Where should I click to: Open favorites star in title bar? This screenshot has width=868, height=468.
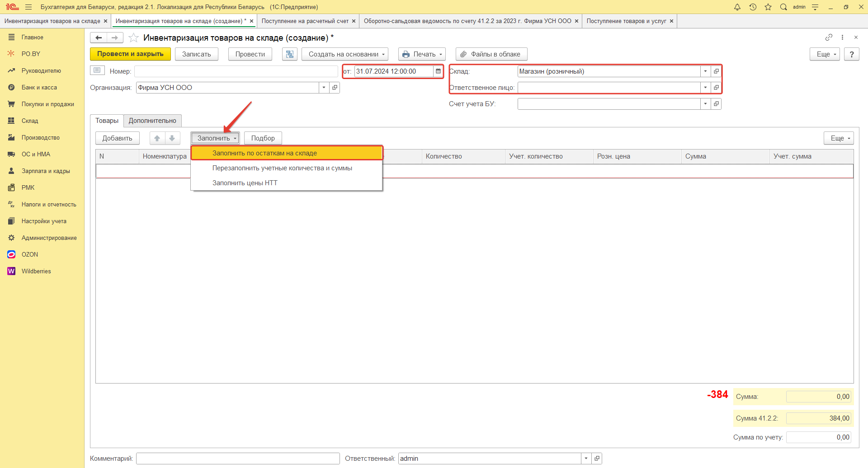(x=768, y=7)
